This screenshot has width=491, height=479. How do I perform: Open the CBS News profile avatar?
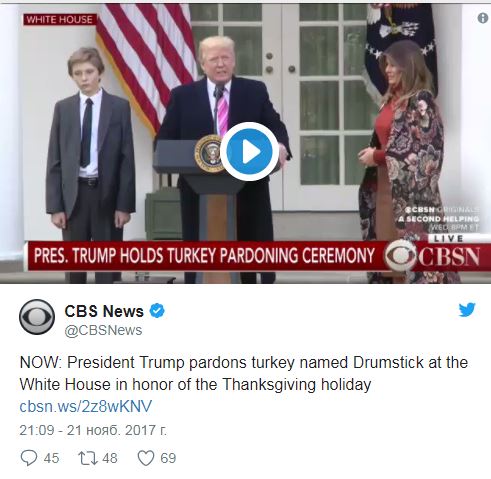[37, 317]
